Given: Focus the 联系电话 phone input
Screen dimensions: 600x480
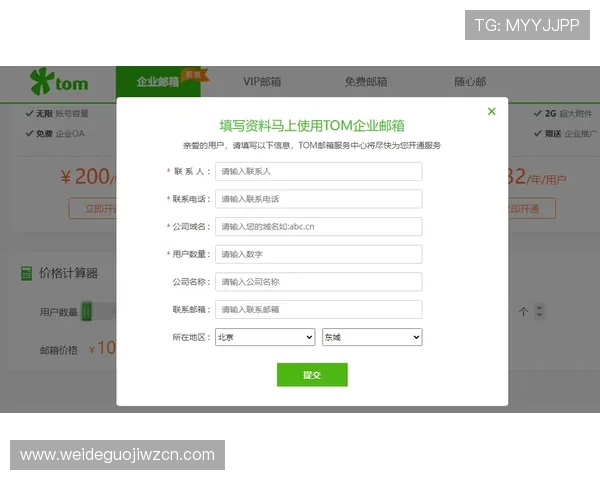Looking at the screenshot, I should 318,199.
